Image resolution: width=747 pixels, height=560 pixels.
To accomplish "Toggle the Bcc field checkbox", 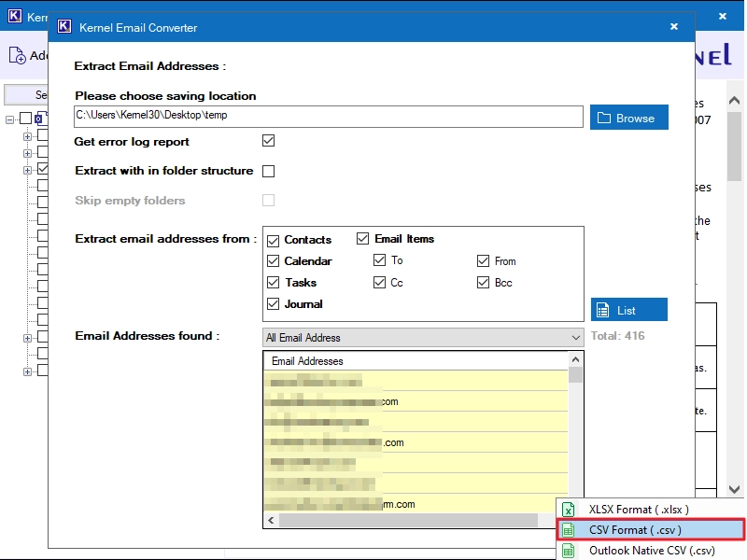I will coord(483,283).
